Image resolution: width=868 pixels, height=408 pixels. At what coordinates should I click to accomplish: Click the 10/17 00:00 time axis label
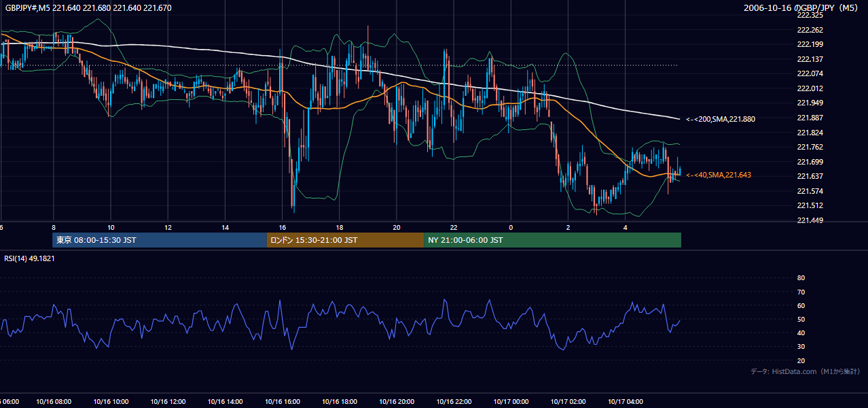pyautogui.click(x=511, y=402)
